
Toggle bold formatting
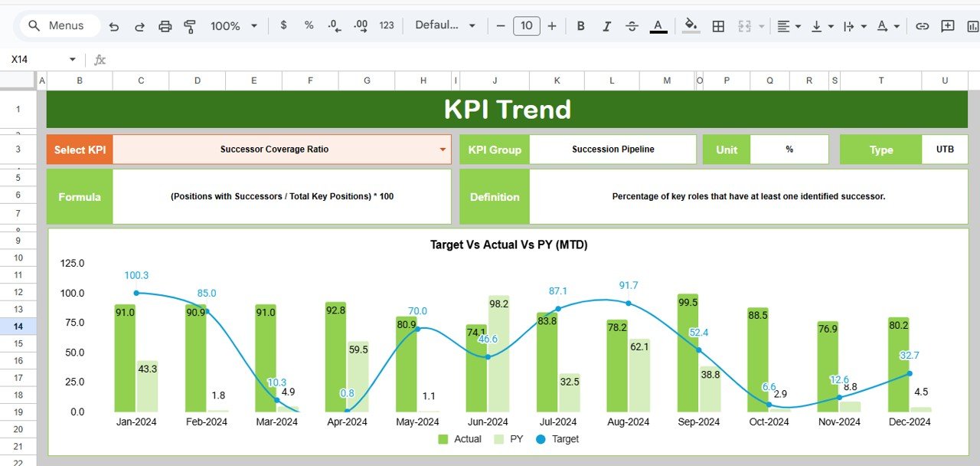click(580, 25)
